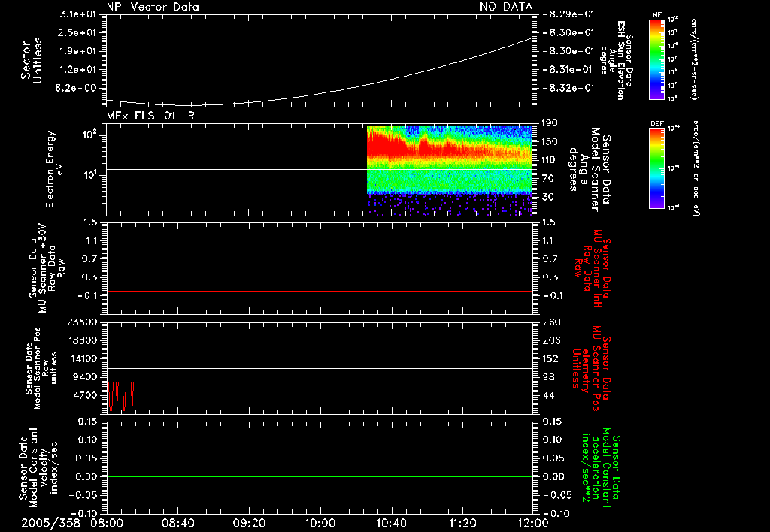
Task: Click the white horizontal line in scanner position panel
Action: 319,368
